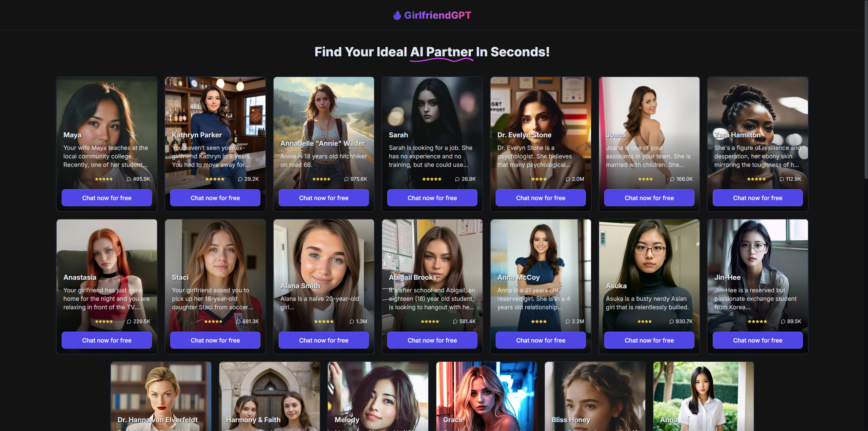Click the chat count icon on Zara Hamilton's card
868x431 pixels.
[782, 179]
